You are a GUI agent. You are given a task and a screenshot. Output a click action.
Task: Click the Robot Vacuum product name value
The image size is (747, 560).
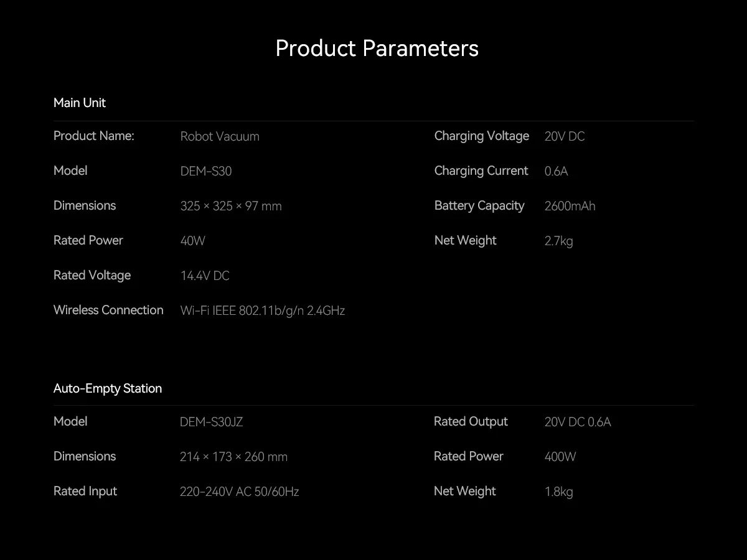pyautogui.click(x=220, y=136)
